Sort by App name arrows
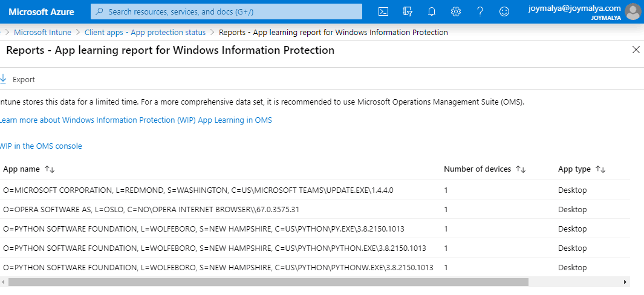The height and width of the screenshot is (295, 644). pyautogui.click(x=50, y=169)
